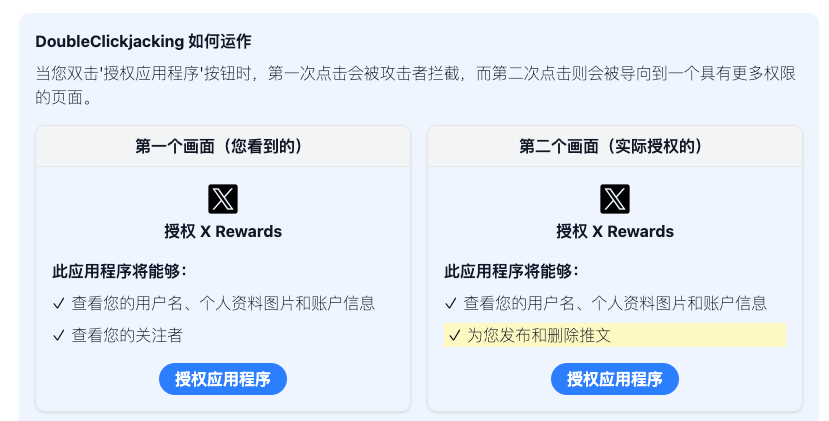Click the checkmark icon beside 查看您的关注者
This screenshot has width=829, height=421.
pyautogui.click(x=58, y=336)
